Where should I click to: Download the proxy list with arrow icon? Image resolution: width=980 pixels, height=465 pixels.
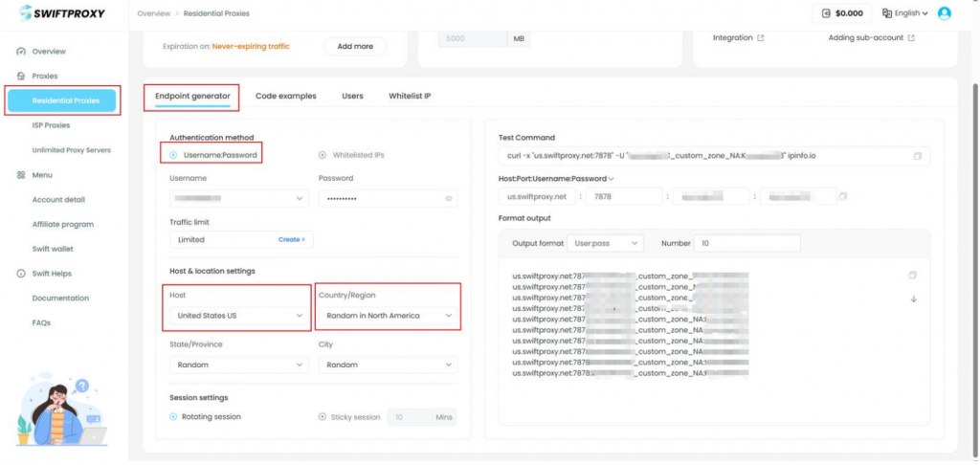[x=913, y=299]
